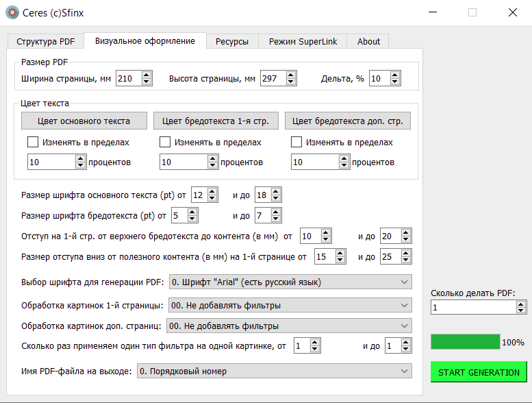Decrease Дельта value with down arrow
The width and height of the screenshot is (532, 403).
(394, 82)
